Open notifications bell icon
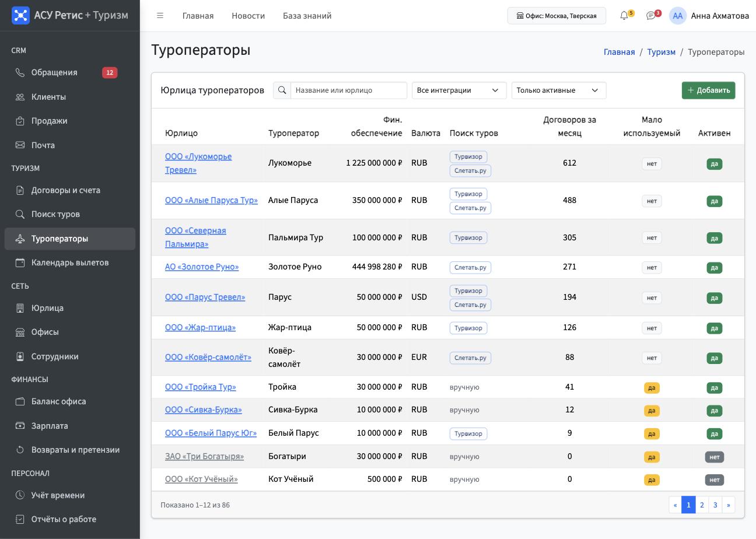This screenshot has width=756, height=539. pyautogui.click(x=624, y=16)
